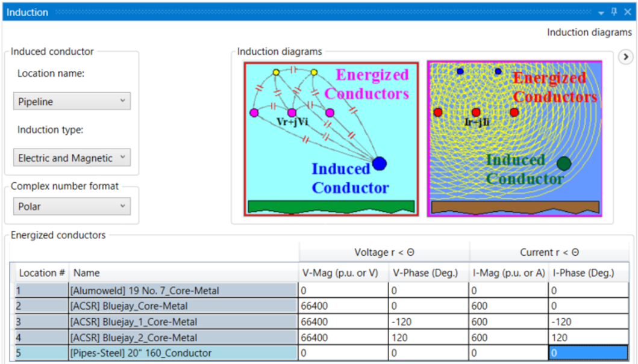Select the Pipes-Steel 20" 160_Conductor row

pyautogui.click(x=183, y=353)
